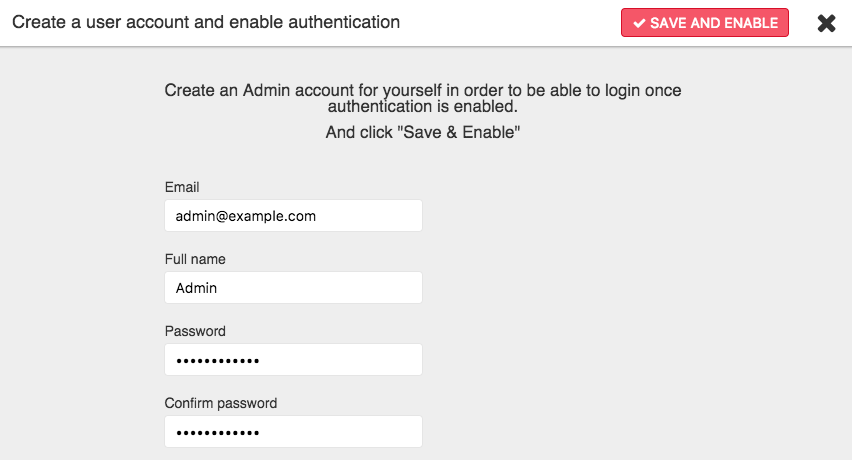The width and height of the screenshot is (852, 460).
Task: Click the masked dots in the Password field
Action: click(217, 361)
